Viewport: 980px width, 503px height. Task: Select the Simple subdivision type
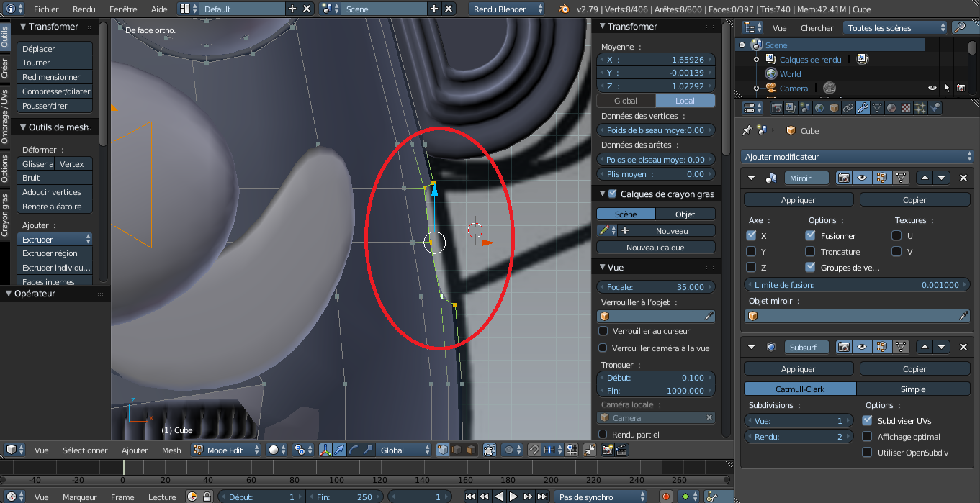(x=913, y=389)
